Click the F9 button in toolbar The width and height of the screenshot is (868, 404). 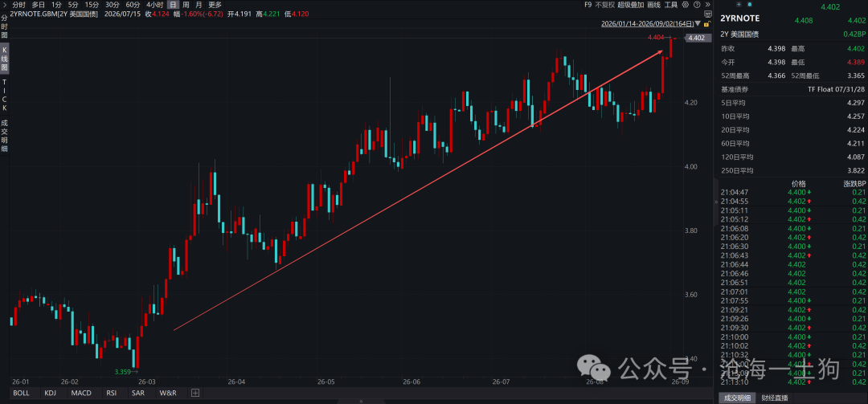588,5
